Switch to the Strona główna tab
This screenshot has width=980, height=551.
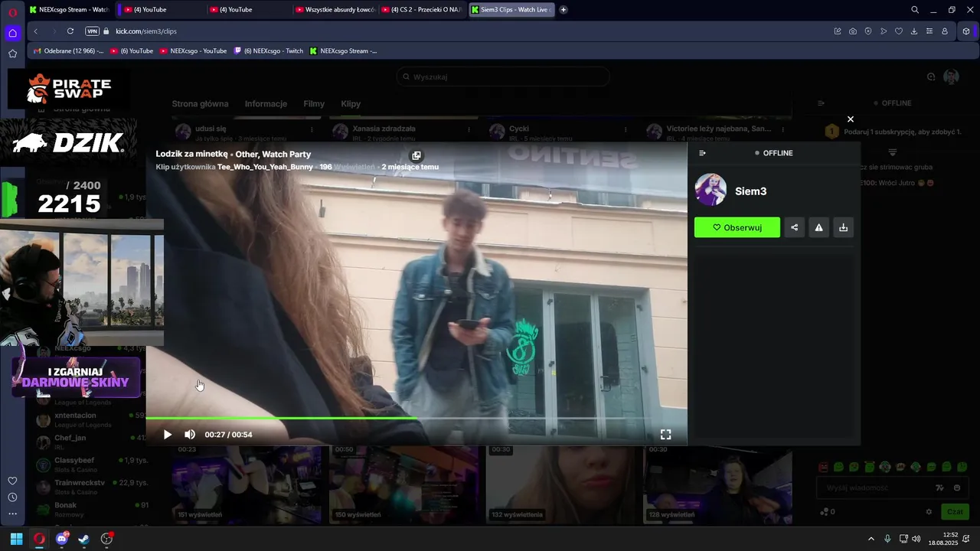(200, 104)
